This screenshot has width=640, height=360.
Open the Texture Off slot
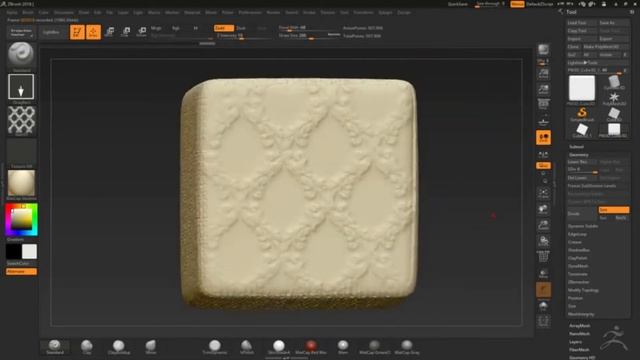[x=21, y=152]
